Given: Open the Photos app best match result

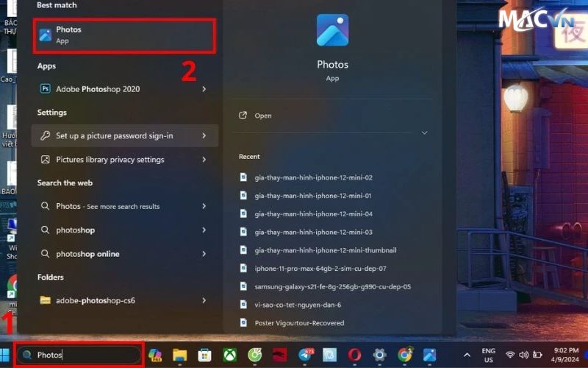Looking at the screenshot, I should pos(124,35).
